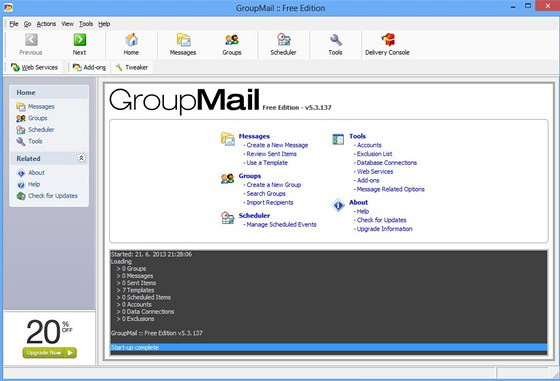The image size is (560, 381).
Task: Click Groups icon in Home sidebar
Action: coord(21,118)
